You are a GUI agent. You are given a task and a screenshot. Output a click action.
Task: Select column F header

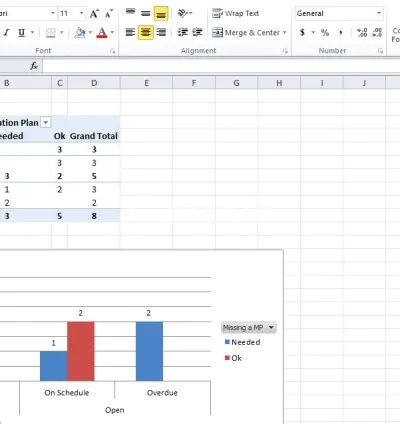pyautogui.click(x=194, y=83)
